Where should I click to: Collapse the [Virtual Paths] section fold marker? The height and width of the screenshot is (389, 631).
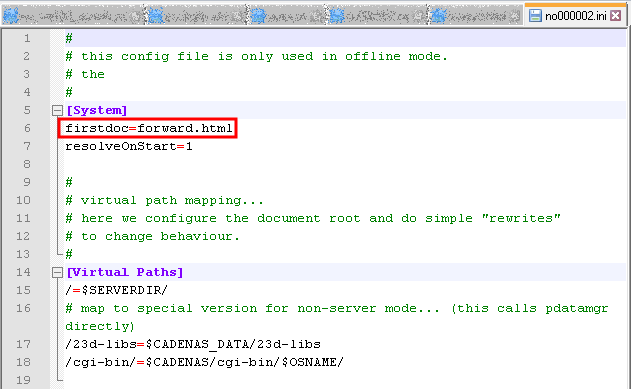coord(58,272)
